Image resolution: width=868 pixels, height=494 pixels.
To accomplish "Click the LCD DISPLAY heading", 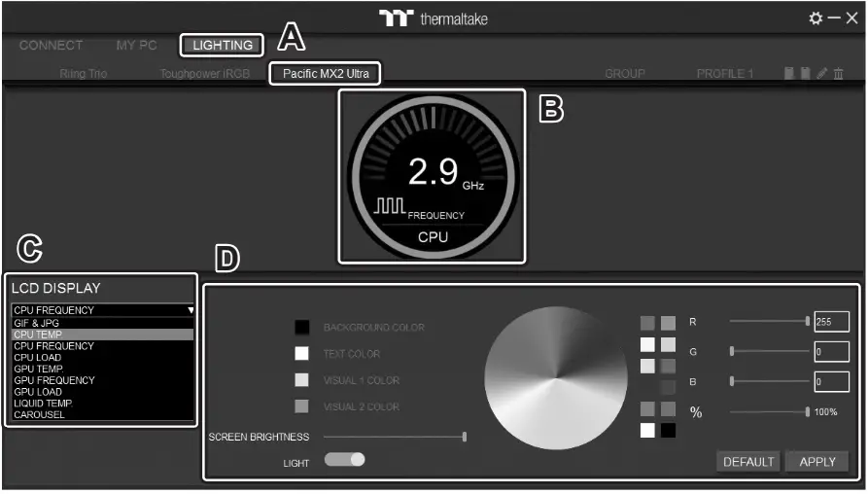I will click(x=56, y=288).
